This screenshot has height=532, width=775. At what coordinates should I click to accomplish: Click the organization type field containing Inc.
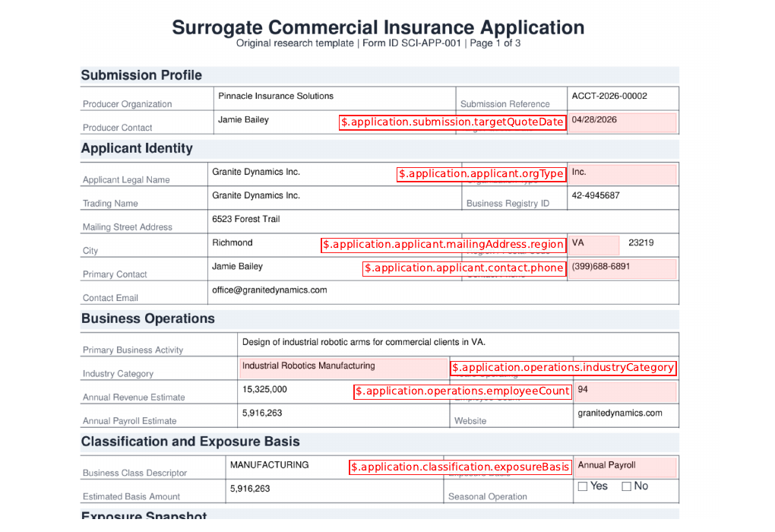pos(623,174)
